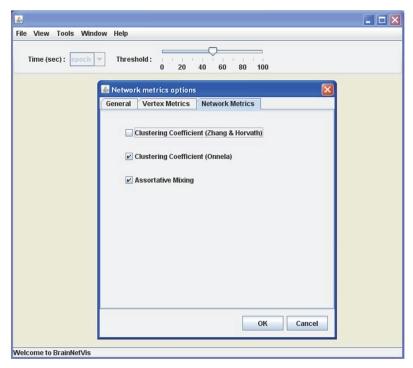
Task: Click the Cancel button
Action: pyautogui.click(x=307, y=323)
